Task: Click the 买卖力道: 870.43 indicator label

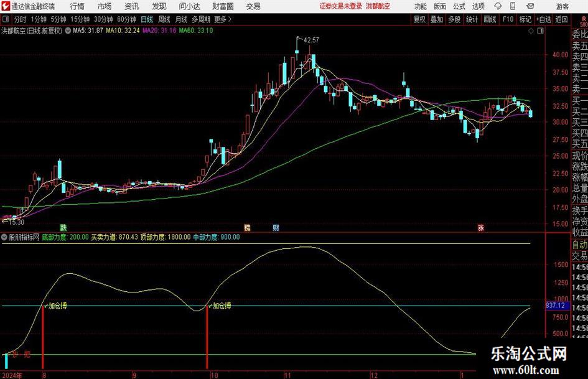Action: pos(114,237)
